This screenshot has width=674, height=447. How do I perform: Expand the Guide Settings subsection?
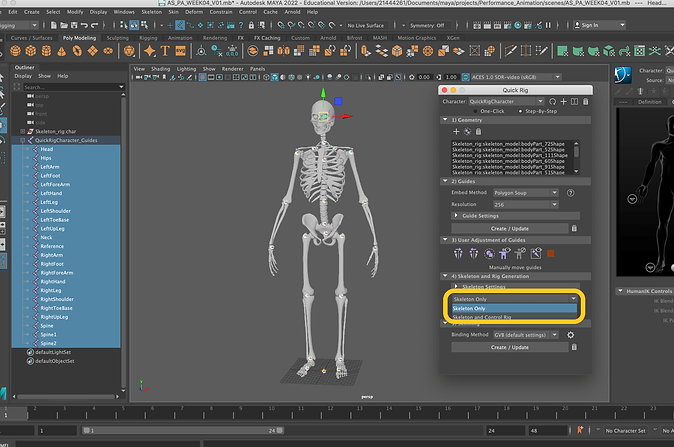(456, 215)
